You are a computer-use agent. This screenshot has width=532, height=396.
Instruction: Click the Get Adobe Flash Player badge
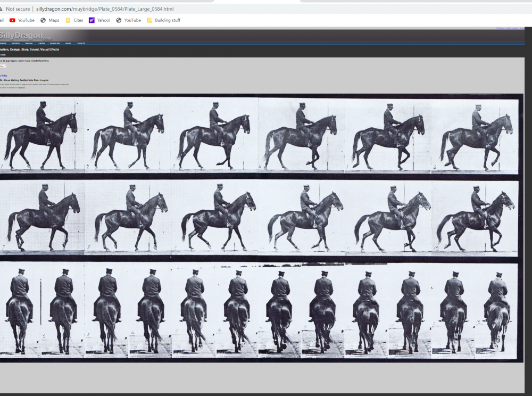(x=3, y=66)
